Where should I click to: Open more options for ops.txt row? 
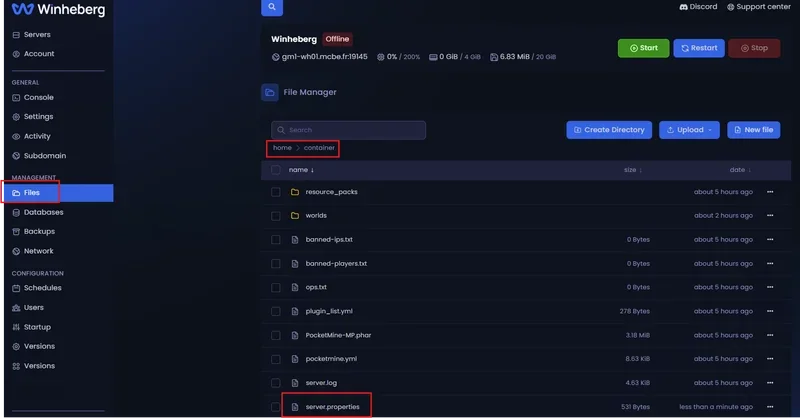(x=770, y=287)
